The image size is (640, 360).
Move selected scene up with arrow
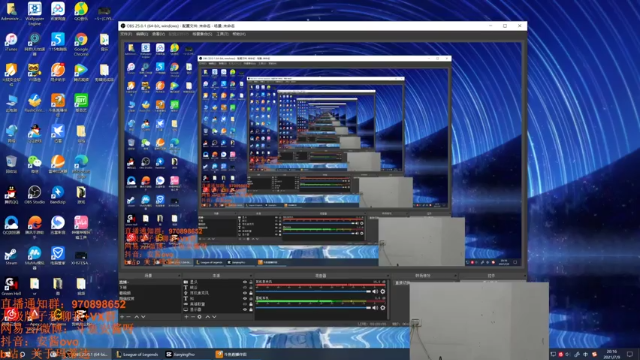pyautogui.click(x=136, y=317)
